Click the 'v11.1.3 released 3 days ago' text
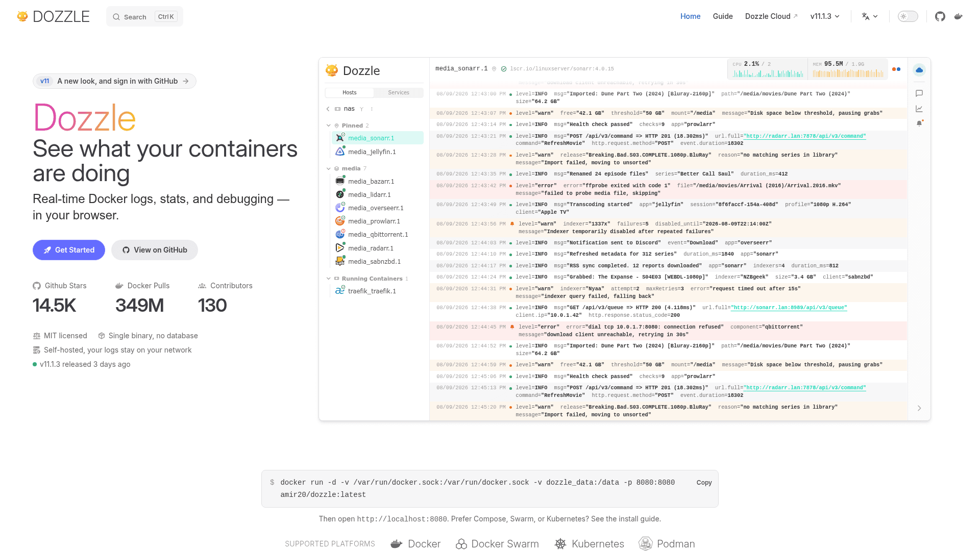This screenshot has width=980, height=551. (x=85, y=364)
